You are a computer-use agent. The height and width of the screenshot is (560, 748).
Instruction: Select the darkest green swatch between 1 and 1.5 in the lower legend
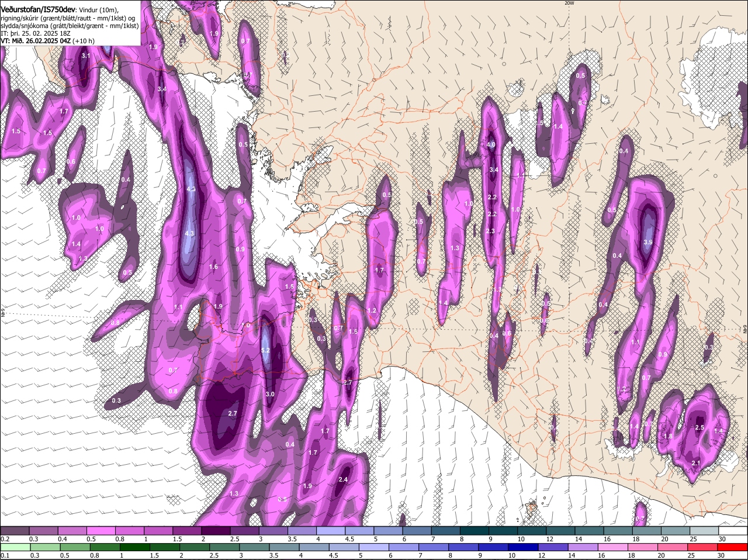coord(135,547)
